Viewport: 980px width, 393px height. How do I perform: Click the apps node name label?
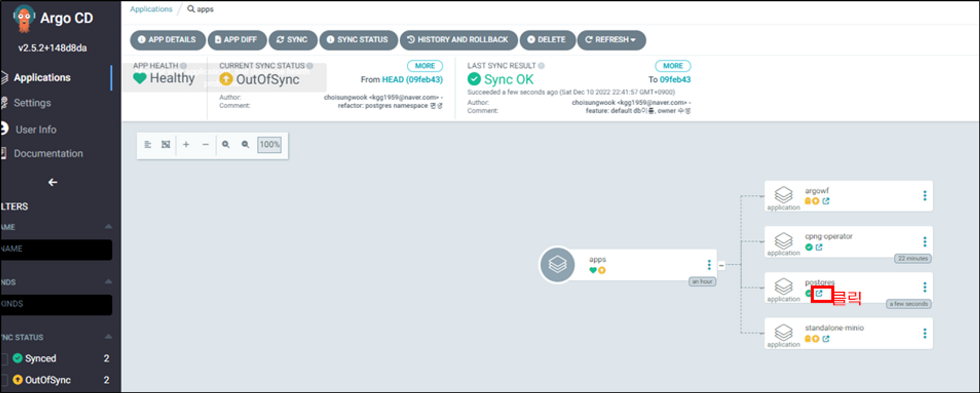pyautogui.click(x=597, y=259)
